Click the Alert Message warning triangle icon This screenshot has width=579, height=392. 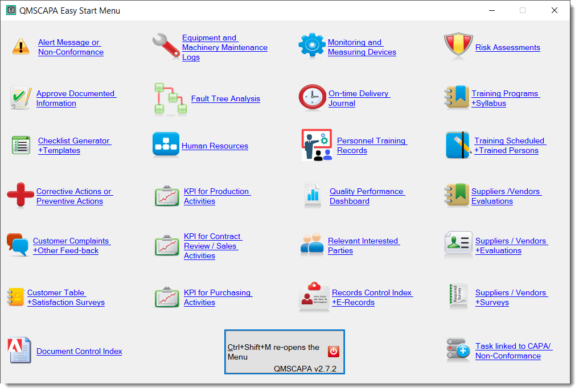click(20, 46)
